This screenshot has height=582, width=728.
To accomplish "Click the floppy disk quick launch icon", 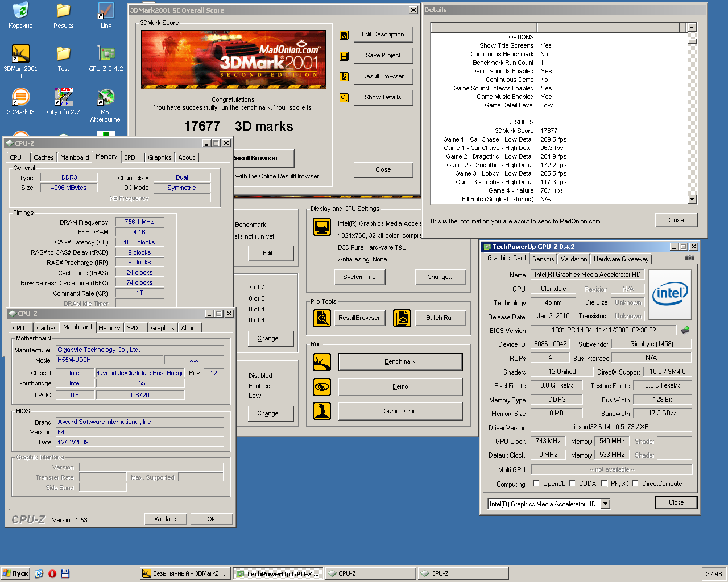I will click(x=65, y=573).
